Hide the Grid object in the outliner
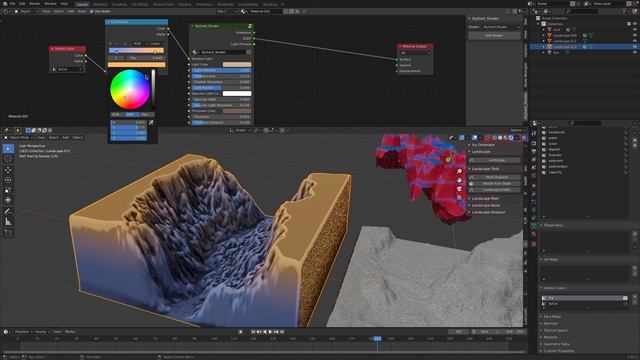Screen dimensions: 640x360 pyautogui.click(x=634, y=29)
